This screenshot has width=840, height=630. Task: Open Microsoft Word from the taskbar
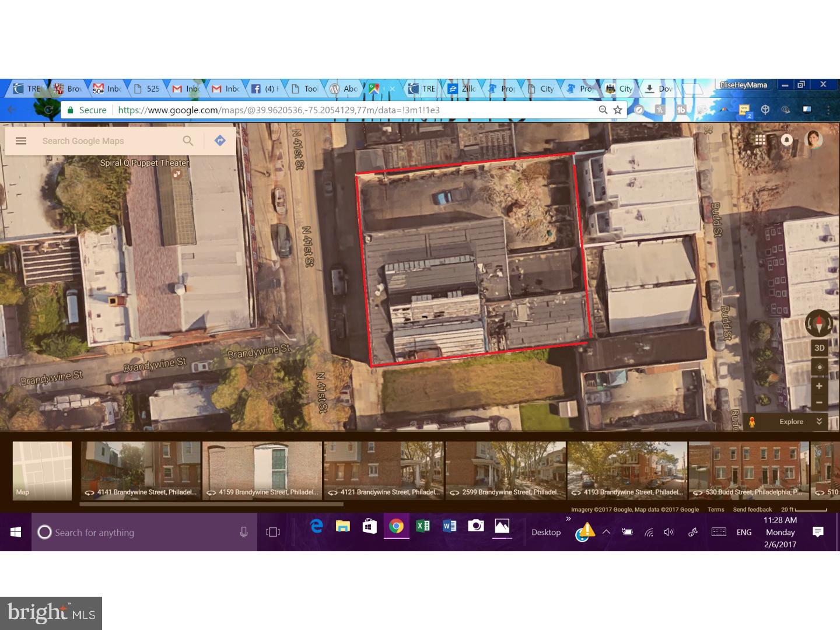click(x=449, y=527)
